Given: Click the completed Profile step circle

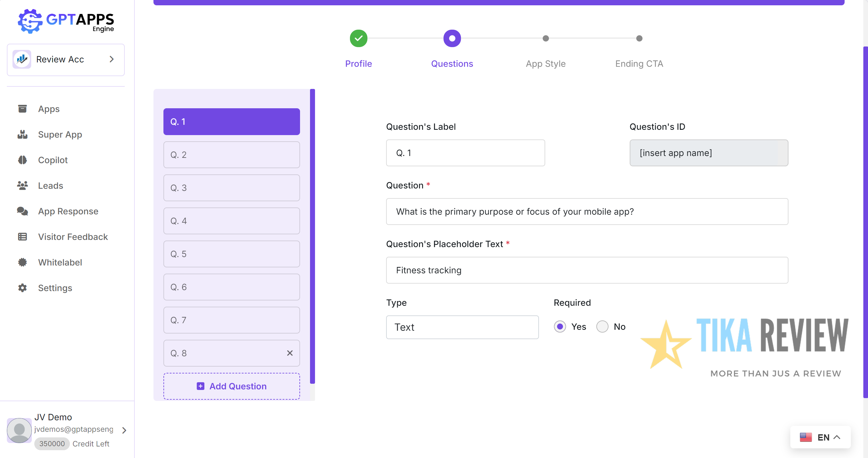Looking at the screenshot, I should (358, 38).
